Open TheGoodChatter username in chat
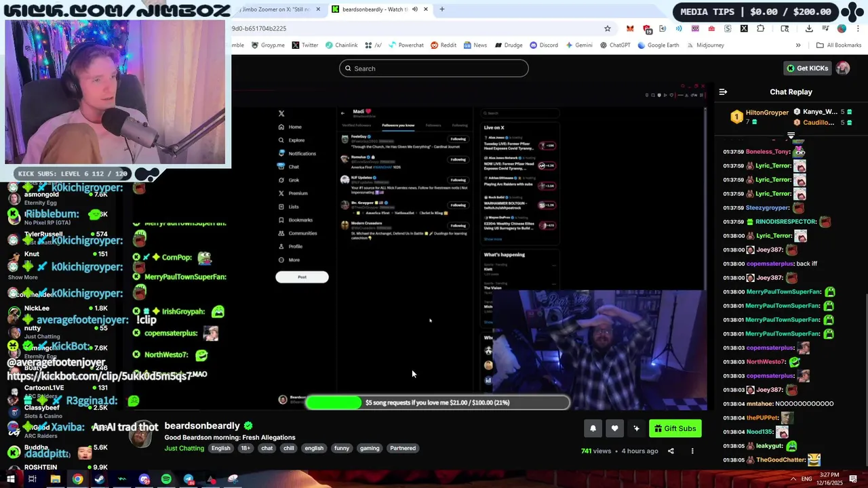The height and width of the screenshot is (488, 868). coord(780,460)
